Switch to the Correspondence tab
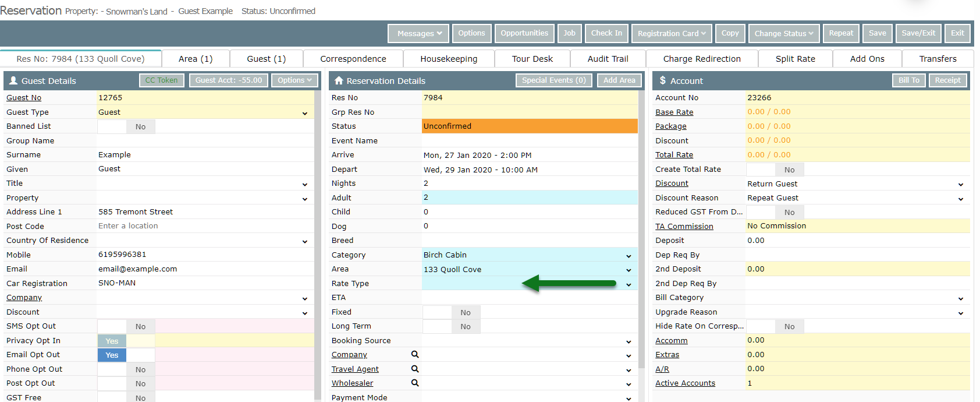Screen dimensions: 980x402 [x=353, y=59]
